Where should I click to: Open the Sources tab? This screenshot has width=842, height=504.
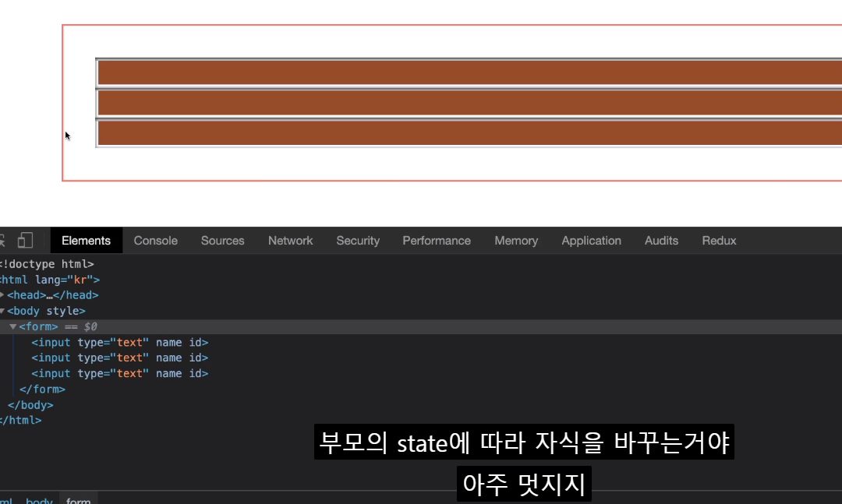pyautogui.click(x=223, y=241)
